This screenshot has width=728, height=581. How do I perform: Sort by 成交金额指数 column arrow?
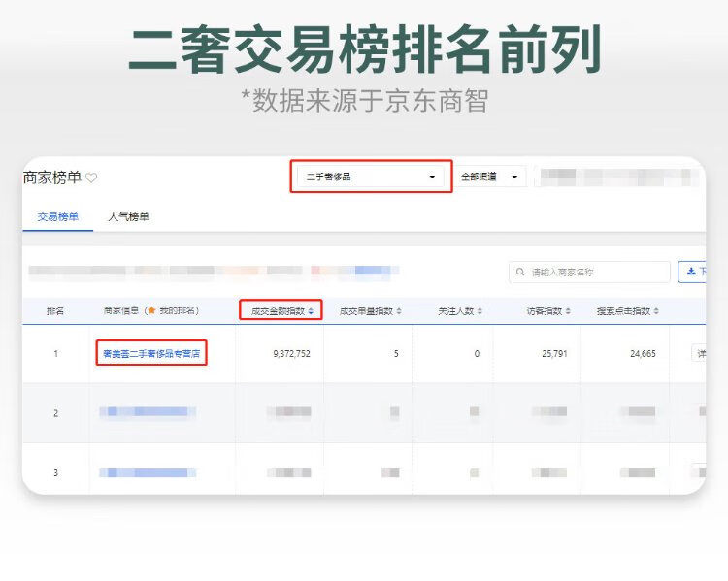coord(313,311)
